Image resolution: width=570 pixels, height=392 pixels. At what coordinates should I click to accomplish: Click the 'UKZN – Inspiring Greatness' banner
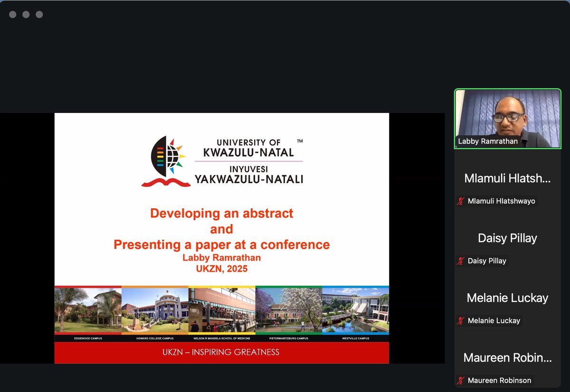[x=222, y=353]
